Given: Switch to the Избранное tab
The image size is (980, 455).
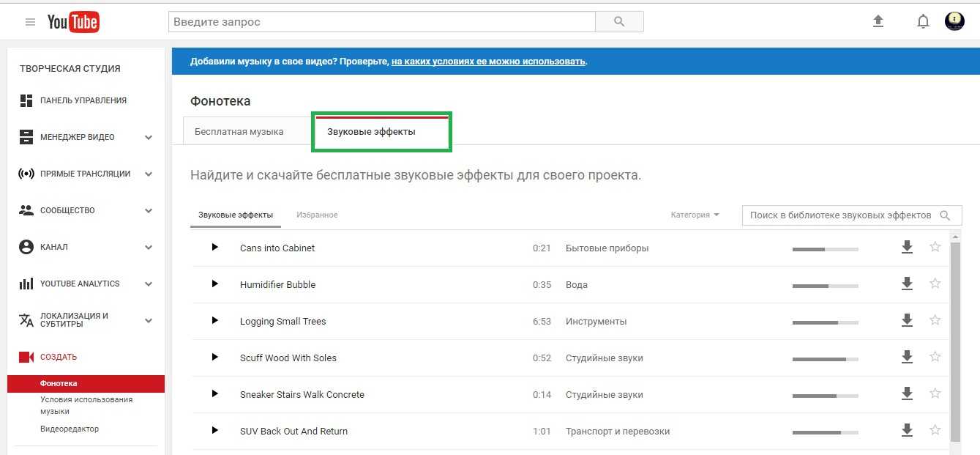Looking at the screenshot, I should [317, 215].
